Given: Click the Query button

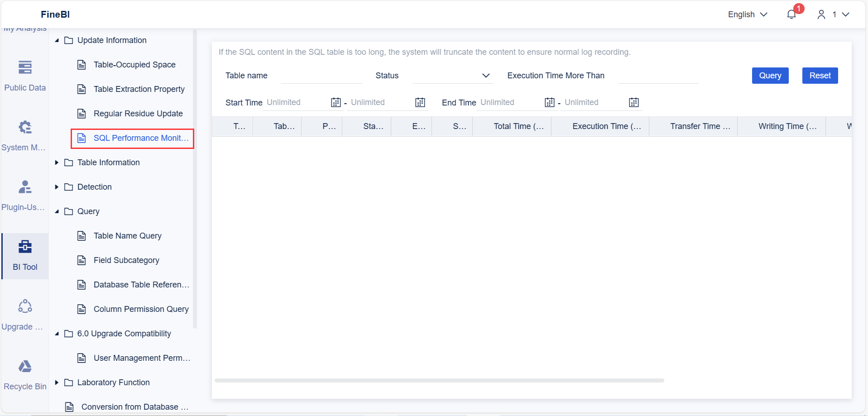Looking at the screenshot, I should (770, 75).
